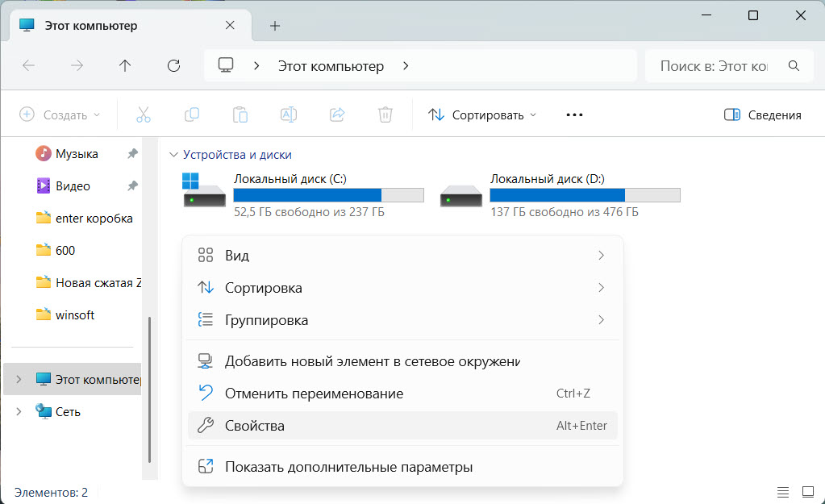Screen dimensions: 825x504
Task: Click the See more '...' toolbar icon
Action: click(x=573, y=115)
